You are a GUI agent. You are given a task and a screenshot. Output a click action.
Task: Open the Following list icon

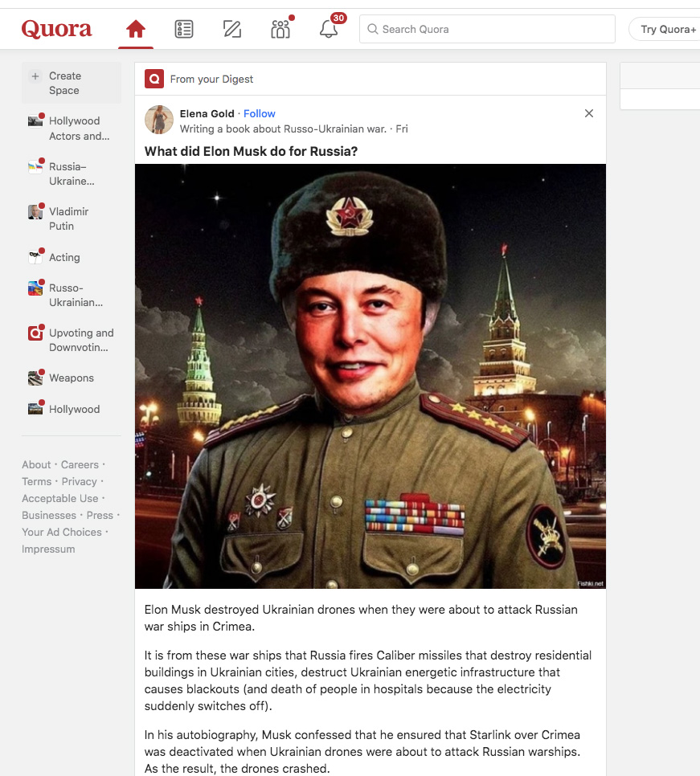(184, 29)
